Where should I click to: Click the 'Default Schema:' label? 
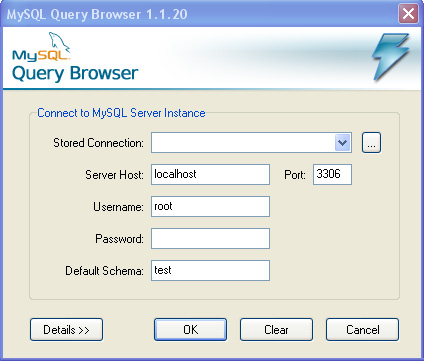[x=104, y=271]
